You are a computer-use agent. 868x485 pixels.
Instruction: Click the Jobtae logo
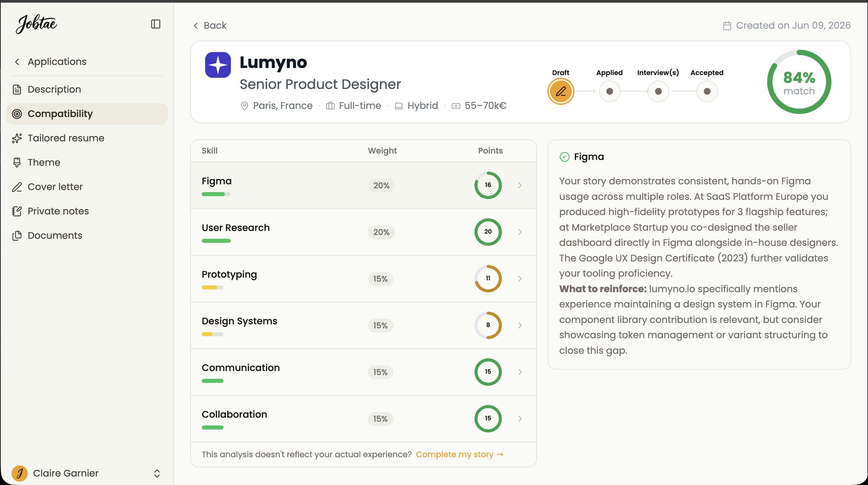[37, 24]
